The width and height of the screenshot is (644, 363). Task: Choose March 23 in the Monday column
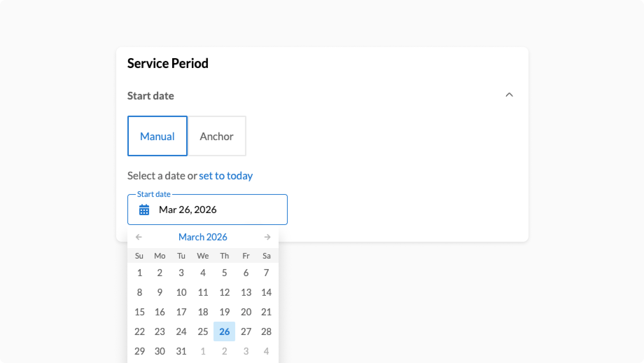click(x=160, y=331)
